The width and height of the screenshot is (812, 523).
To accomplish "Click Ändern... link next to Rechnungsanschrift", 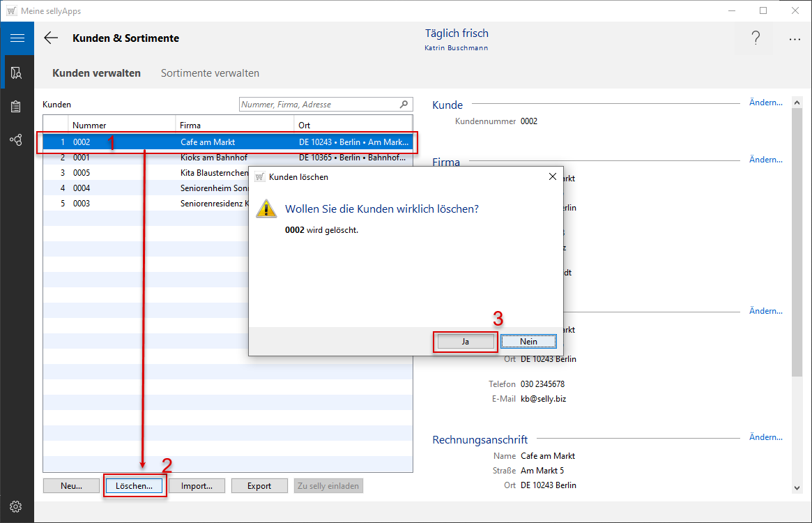I will 765,437.
